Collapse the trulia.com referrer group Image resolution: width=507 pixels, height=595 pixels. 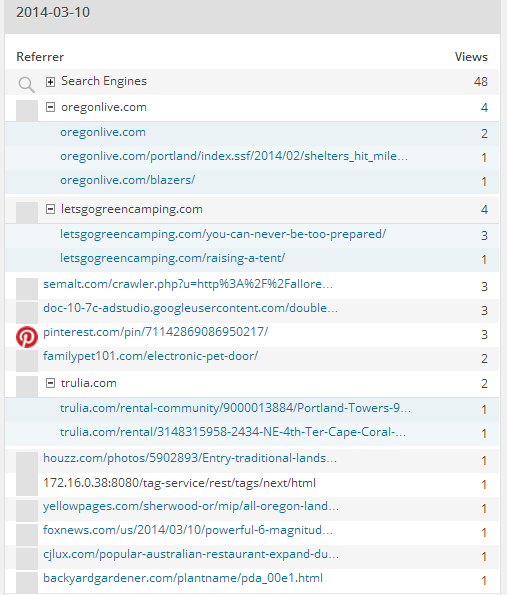(x=50, y=383)
